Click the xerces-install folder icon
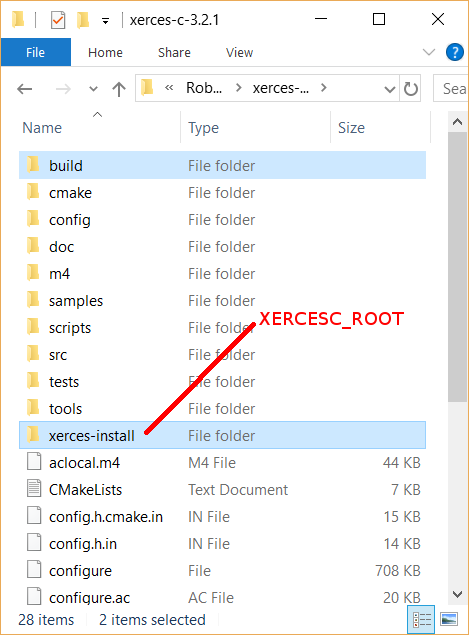Viewport: 469px width, 635px height. pos(33,435)
